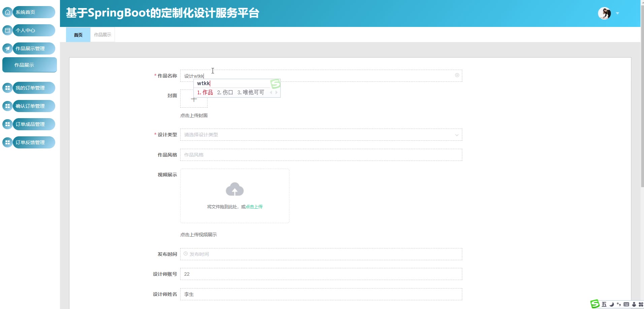Open the four-leaf toolbox icon in the IME toolbar
Screen dimensions: 644x309
(x=641, y=304)
